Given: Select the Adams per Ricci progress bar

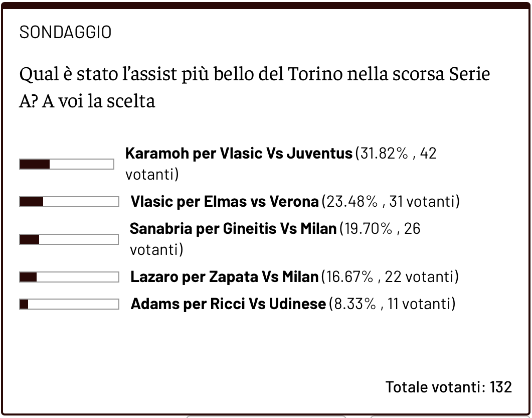Looking at the screenshot, I should 69,304.
